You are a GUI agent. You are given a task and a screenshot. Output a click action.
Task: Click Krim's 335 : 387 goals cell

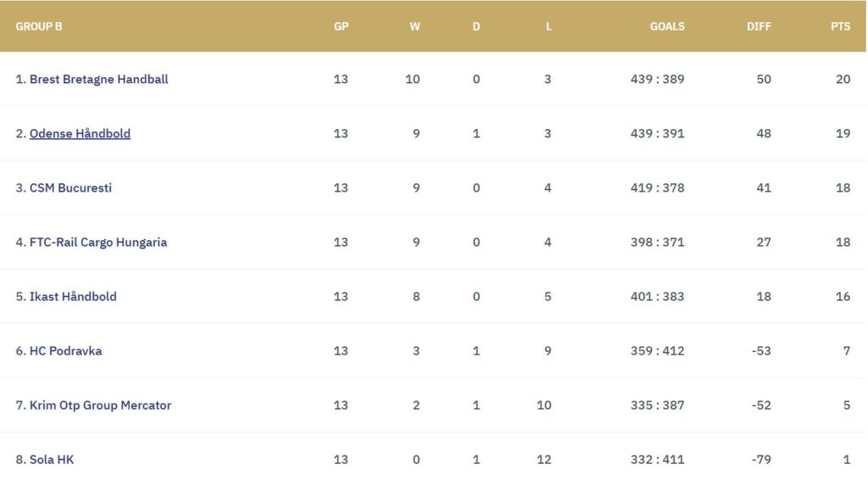pos(657,405)
